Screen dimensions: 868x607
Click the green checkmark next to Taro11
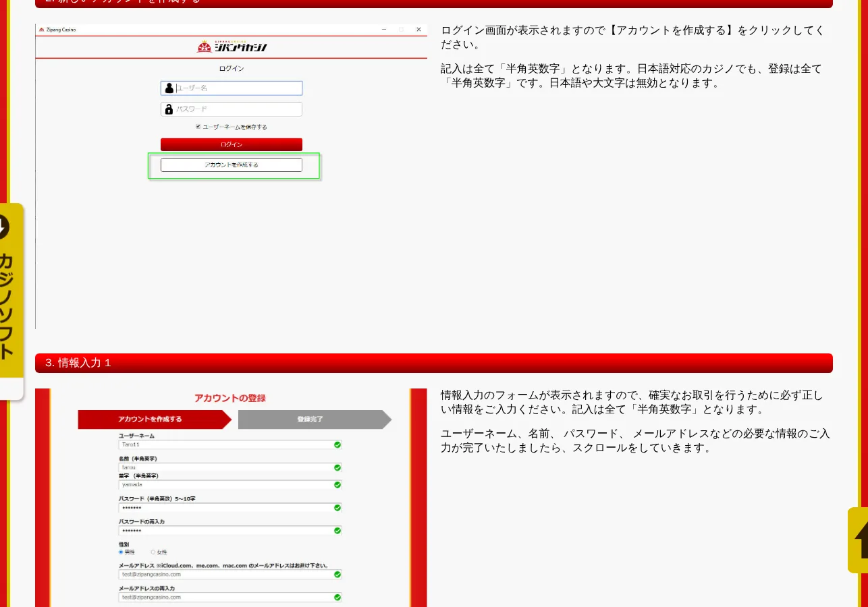(337, 445)
